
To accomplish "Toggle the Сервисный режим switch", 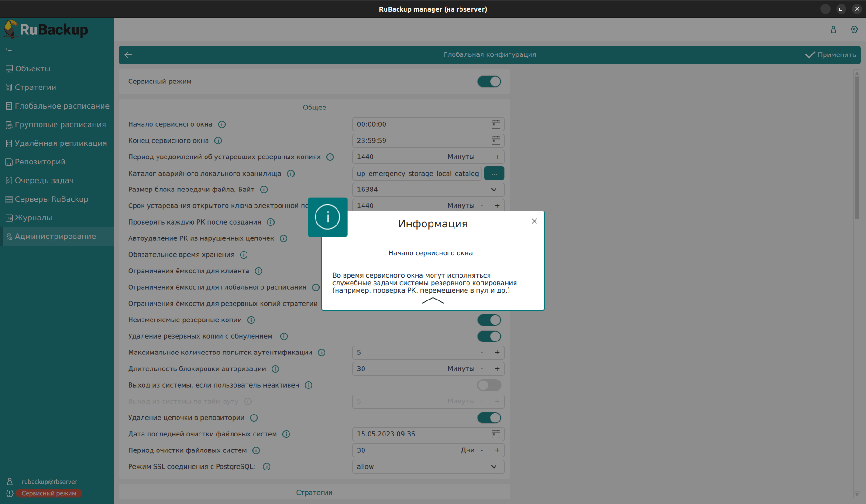I will [489, 82].
